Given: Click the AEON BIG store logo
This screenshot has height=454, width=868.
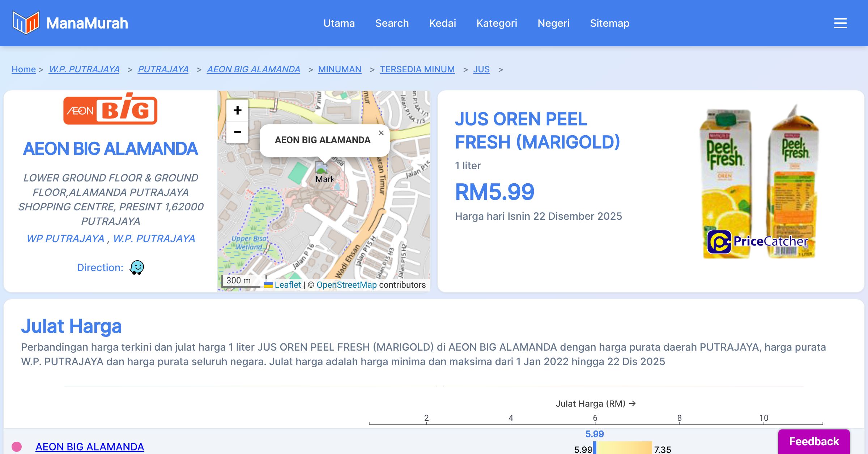Looking at the screenshot, I should coord(110,110).
